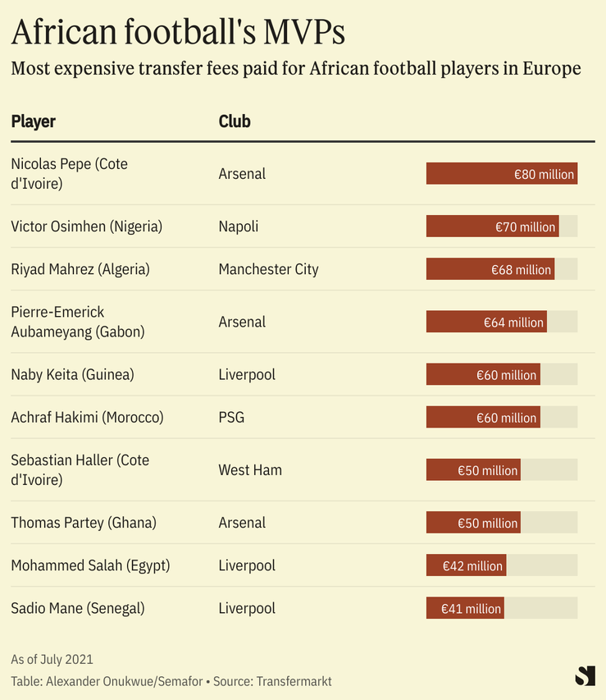Click the €42 million bar for Salah

(466, 565)
